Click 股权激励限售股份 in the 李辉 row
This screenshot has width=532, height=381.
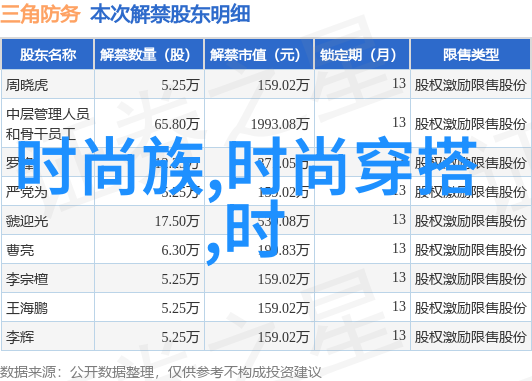pyautogui.click(x=470, y=337)
